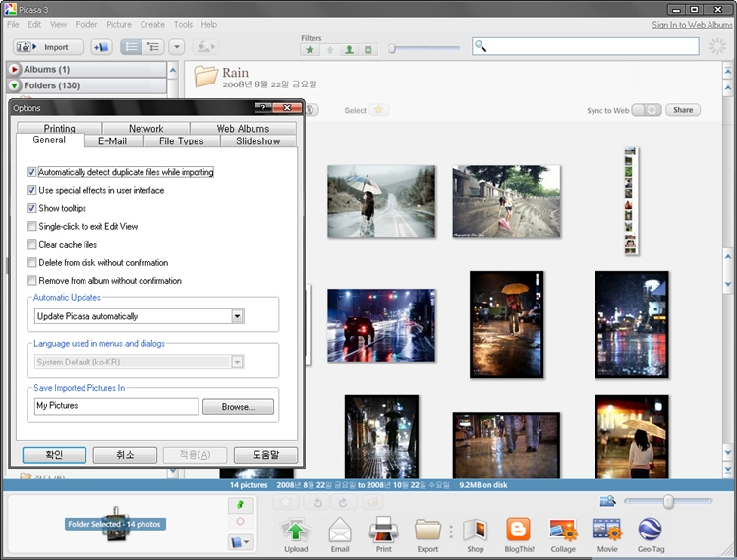Open the Print tool
The height and width of the screenshot is (560, 737).
383,531
